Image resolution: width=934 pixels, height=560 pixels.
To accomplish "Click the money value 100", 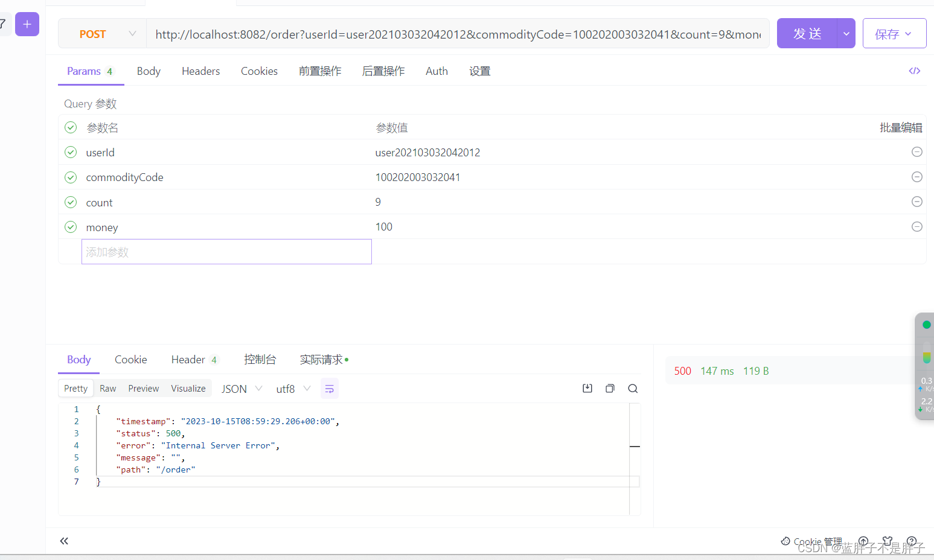I will click(x=384, y=227).
